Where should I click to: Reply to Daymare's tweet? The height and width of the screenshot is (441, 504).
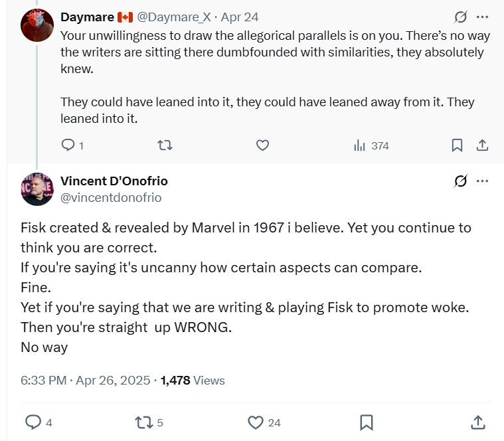click(68, 145)
